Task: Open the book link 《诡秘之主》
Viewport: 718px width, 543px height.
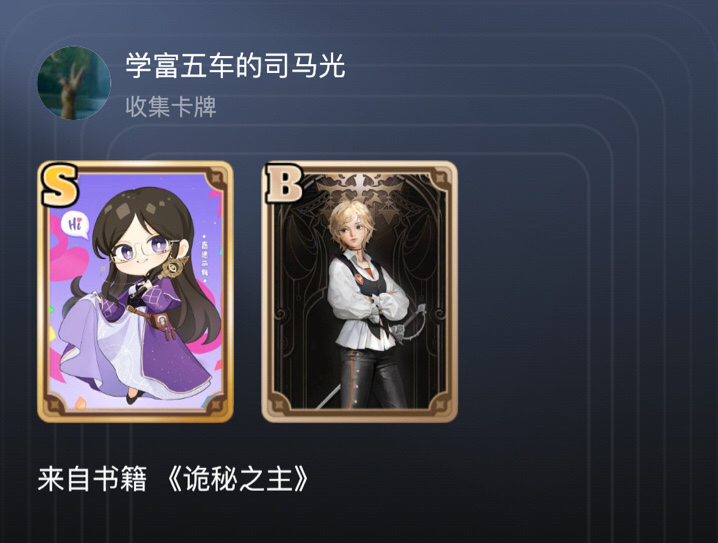Action: pos(237,479)
